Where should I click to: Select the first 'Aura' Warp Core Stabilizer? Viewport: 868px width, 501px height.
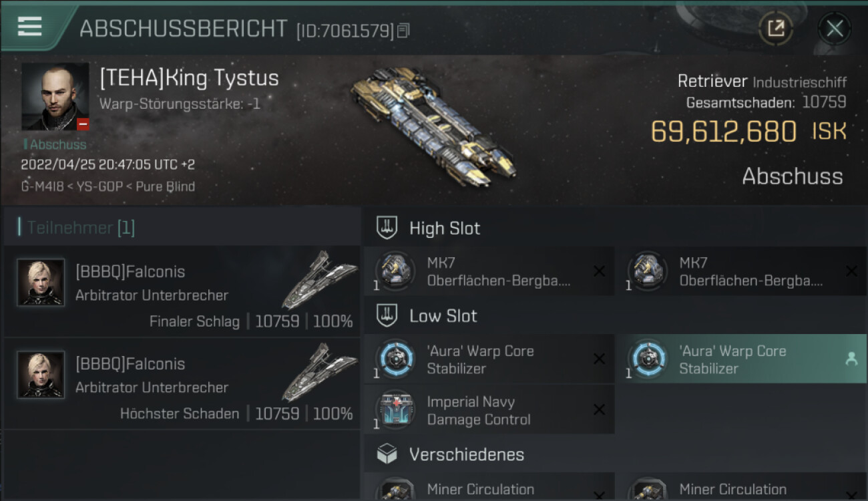[x=489, y=359]
